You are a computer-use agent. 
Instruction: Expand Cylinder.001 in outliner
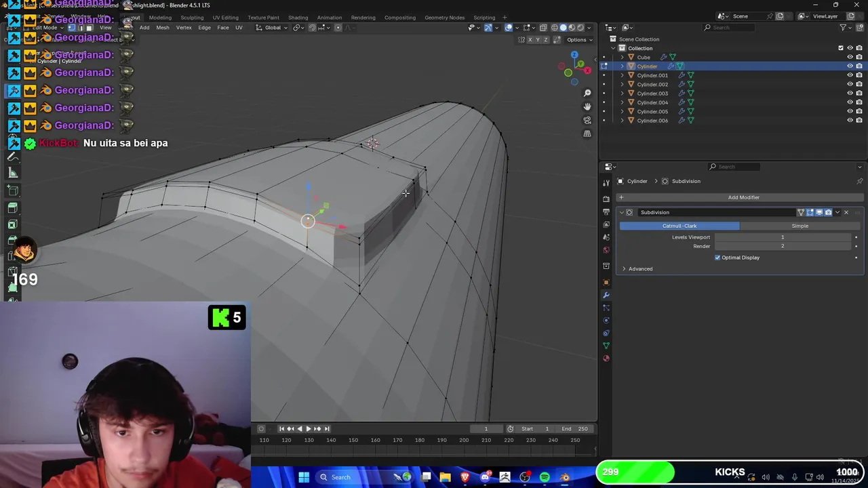click(622, 75)
